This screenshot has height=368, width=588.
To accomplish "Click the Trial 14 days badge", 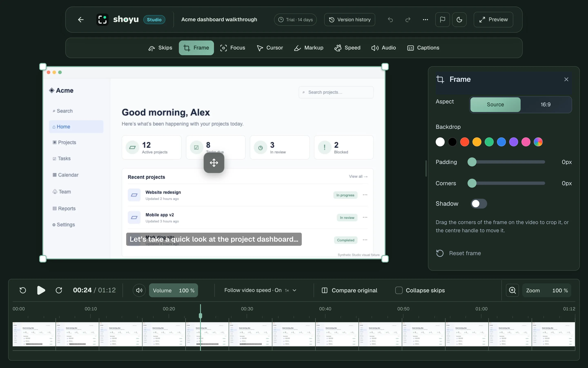I will pyautogui.click(x=295, y=19).
